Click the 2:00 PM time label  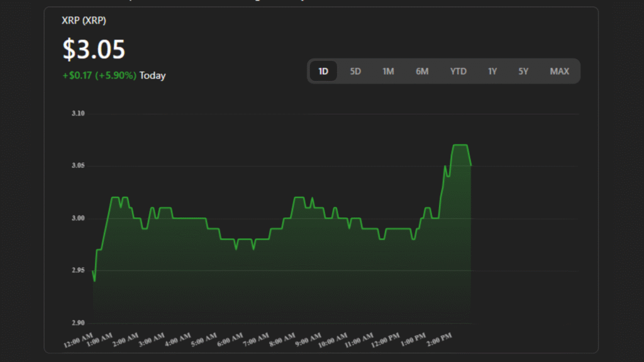[439, 340]
